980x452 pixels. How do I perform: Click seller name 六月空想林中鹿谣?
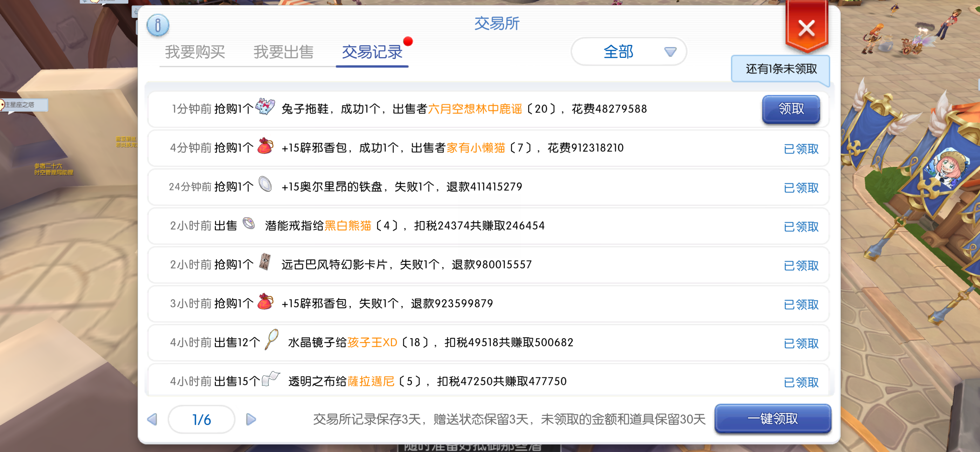pos(475,109)
